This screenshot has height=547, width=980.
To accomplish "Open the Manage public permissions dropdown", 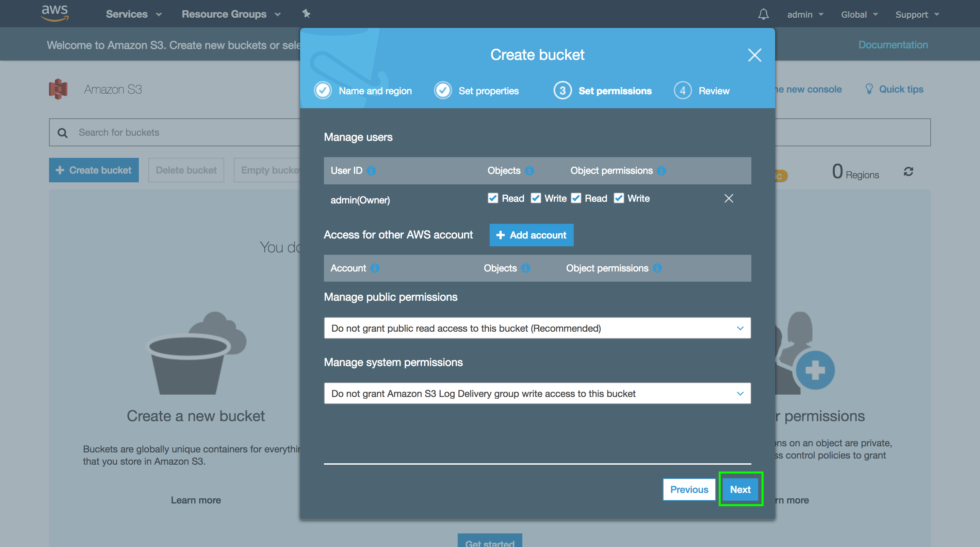I will click(x=537, y=328).
